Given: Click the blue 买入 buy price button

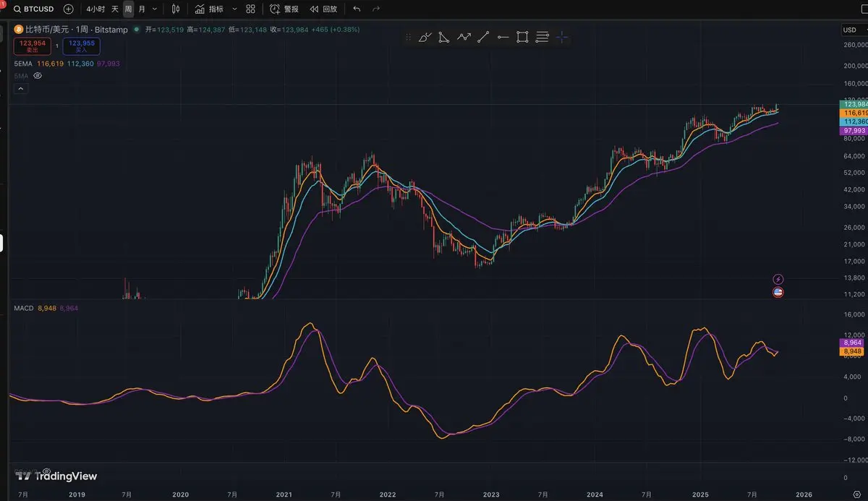Looking at the screenshot, I should tap(82, 46).
